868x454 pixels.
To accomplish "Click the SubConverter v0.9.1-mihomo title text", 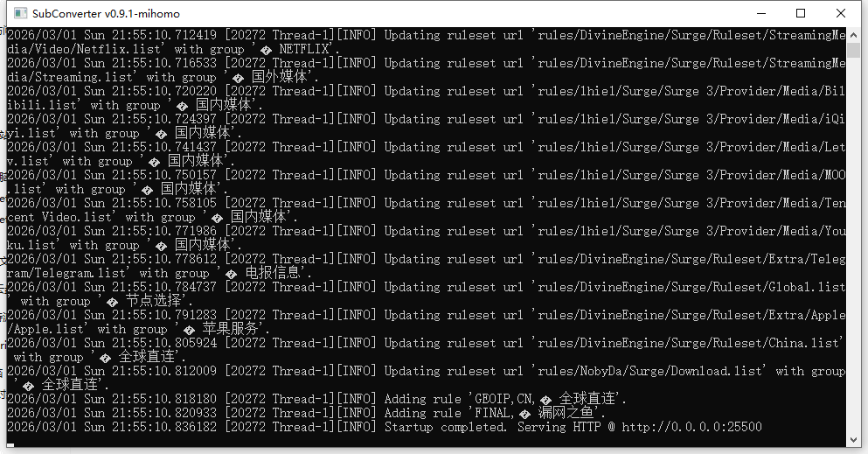I will coord(106,13).
